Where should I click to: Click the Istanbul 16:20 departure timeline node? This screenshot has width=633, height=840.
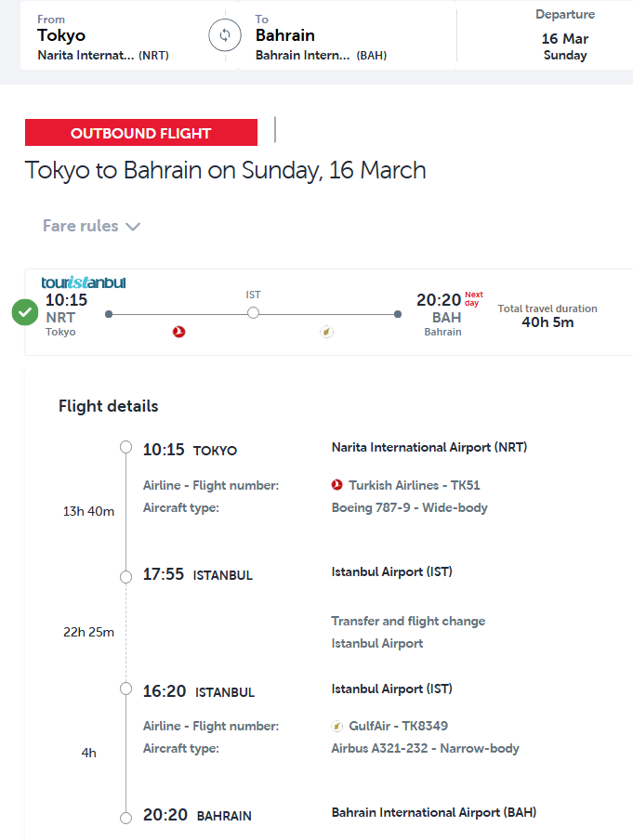tap(126, 689)
